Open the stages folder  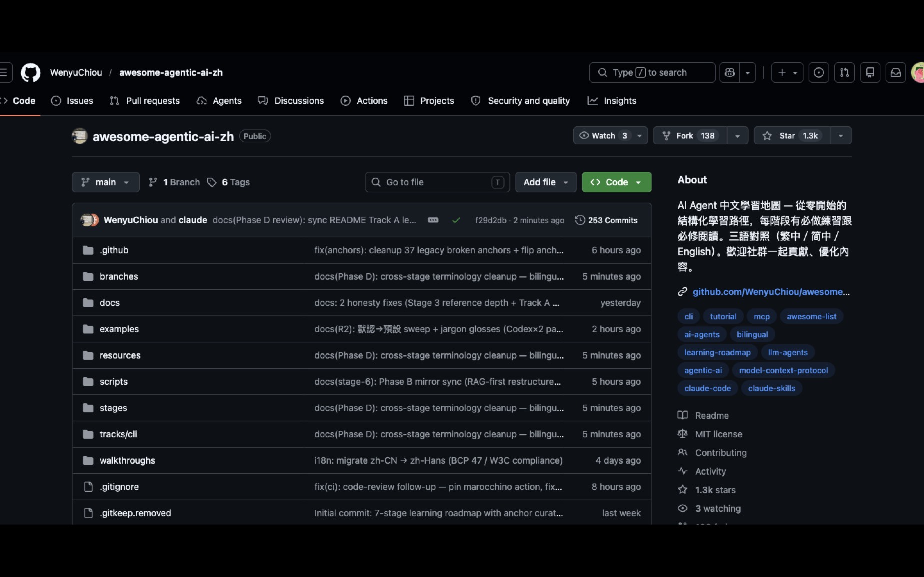[x=113, y=408]
